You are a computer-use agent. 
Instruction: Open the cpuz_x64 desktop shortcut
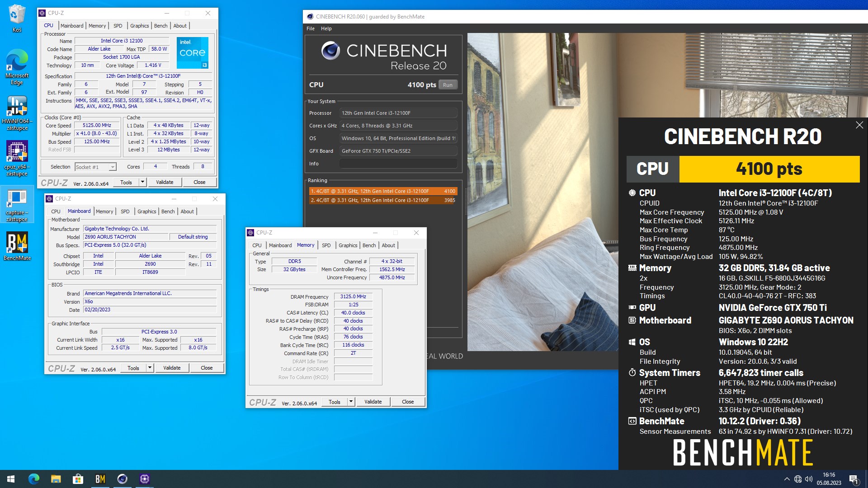pos(17,158)
